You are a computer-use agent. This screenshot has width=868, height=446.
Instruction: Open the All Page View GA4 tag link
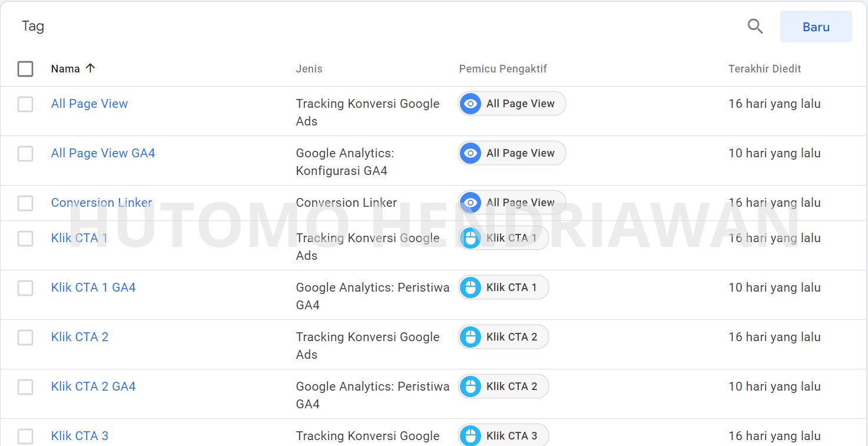[x=103, y=153]
